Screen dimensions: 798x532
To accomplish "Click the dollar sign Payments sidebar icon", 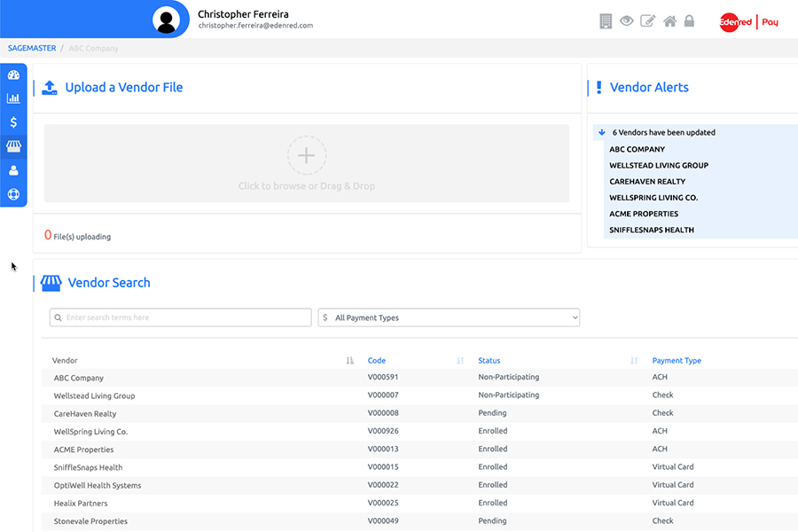I will (13, 122).
